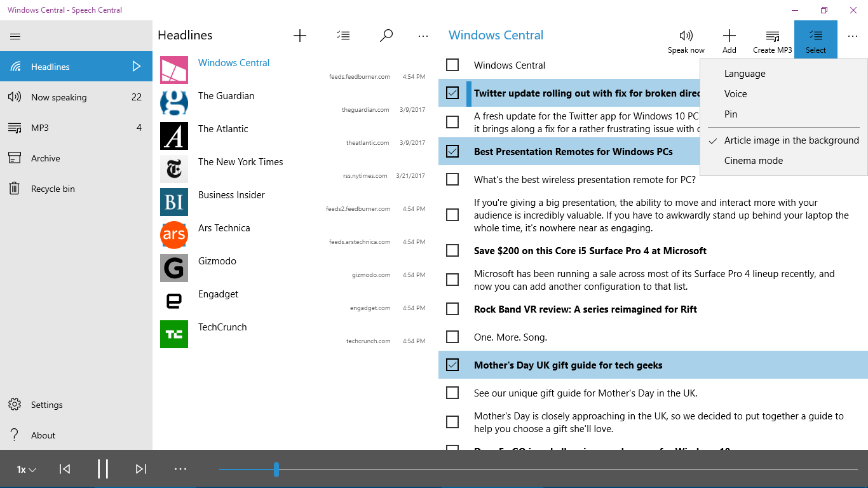The height and width of the screenshot is (488, 868).
Task: Click 'See our unique gift guide' line
Action: click(x=585, y=393)
